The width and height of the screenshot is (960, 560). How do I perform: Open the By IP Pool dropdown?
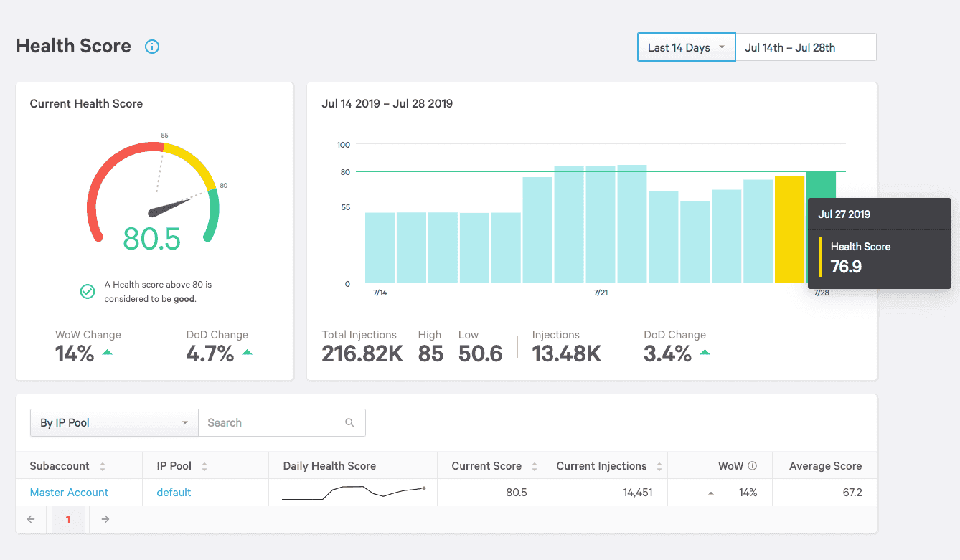[114, 423]
